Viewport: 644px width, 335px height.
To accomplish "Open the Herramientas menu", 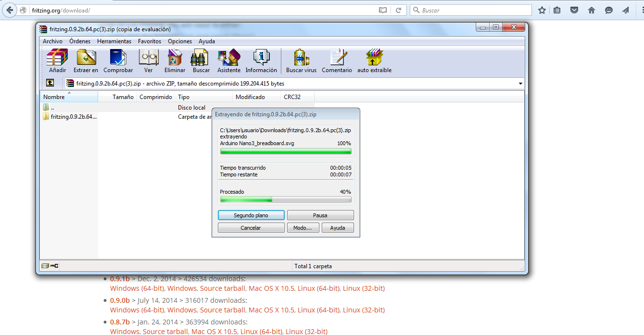I will coord(114,41).
